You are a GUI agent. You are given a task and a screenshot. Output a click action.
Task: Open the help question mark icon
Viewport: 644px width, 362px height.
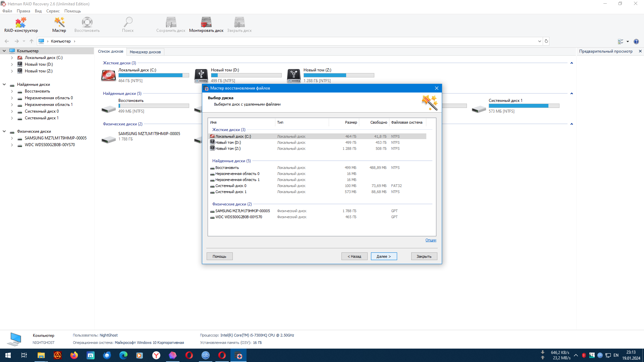tap(636, 42)
